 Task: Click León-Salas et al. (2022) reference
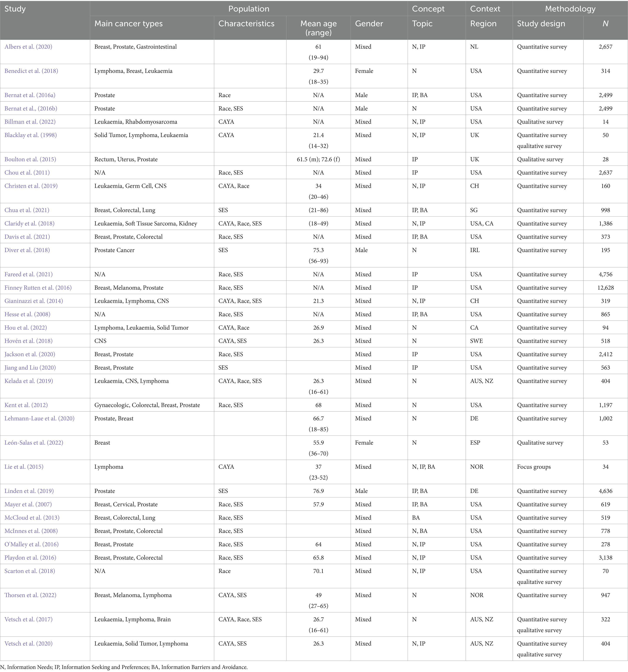(x=34, y=443)
